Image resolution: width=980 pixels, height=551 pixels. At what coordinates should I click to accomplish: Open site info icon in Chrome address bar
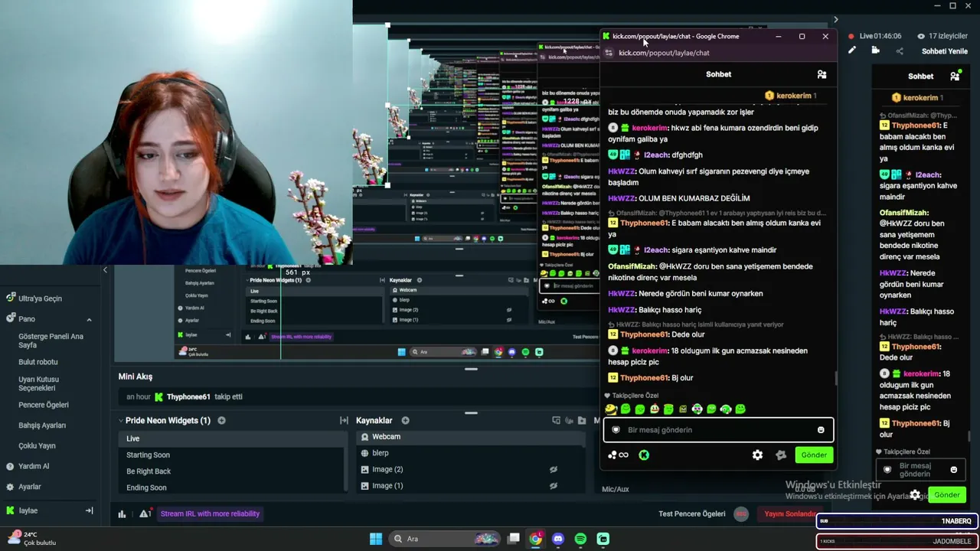tap(609, 53)
